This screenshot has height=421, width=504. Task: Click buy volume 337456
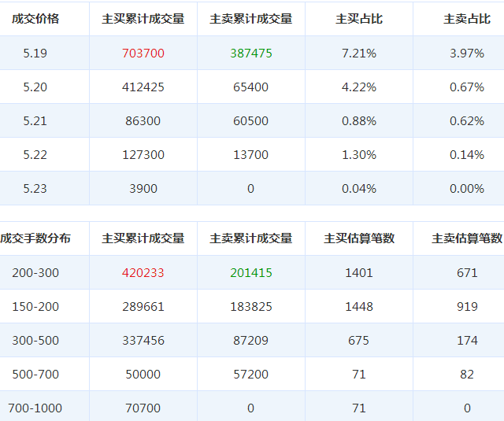pyautogui.click(x=143, y=341)
